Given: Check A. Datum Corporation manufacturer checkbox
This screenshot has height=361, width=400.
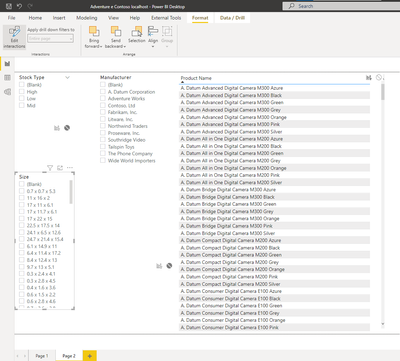Looking at the screenshot, I should (x=103, y=91).
